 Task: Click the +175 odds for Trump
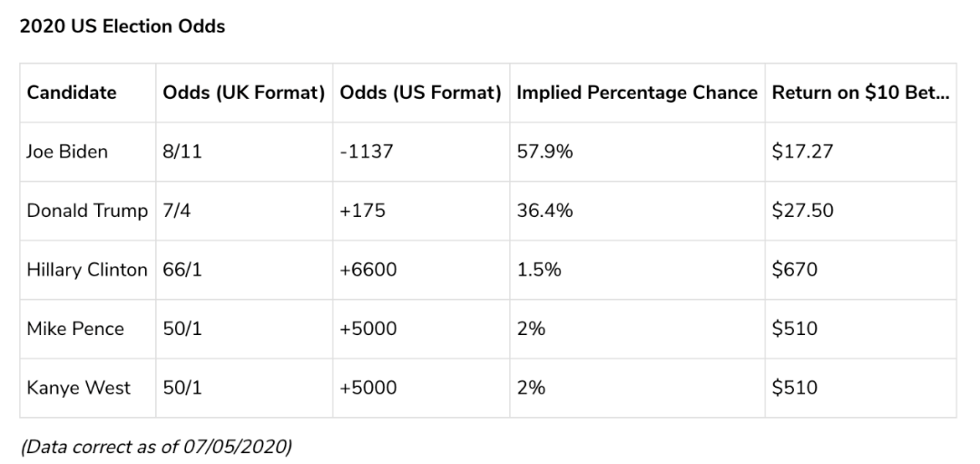(362, 211)
